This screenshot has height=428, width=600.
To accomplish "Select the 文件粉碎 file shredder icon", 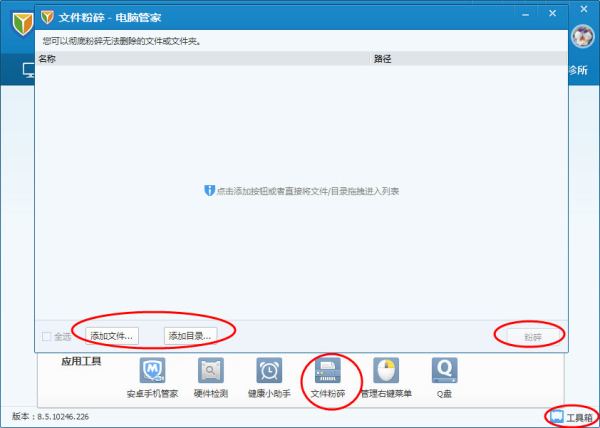I will tap(328, 370).
